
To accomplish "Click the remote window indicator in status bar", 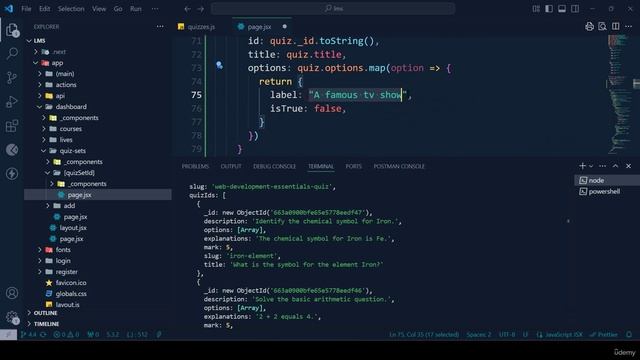I will coord(8,334).
